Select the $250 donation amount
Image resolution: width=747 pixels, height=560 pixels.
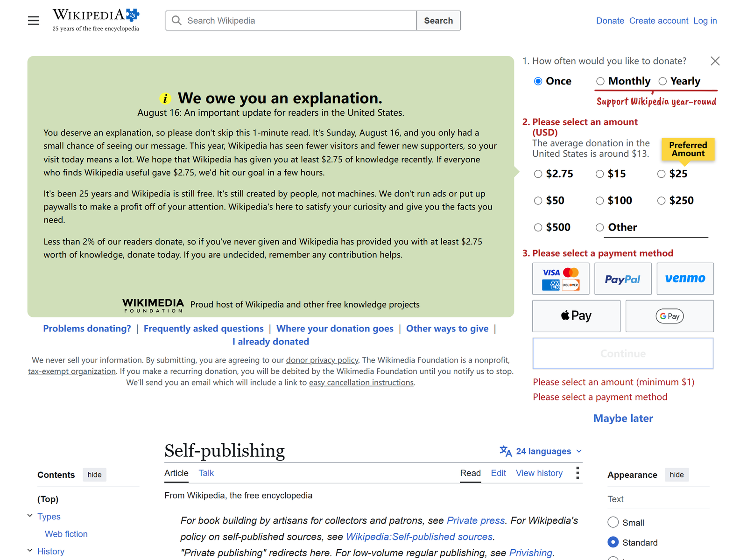point(661,201)
